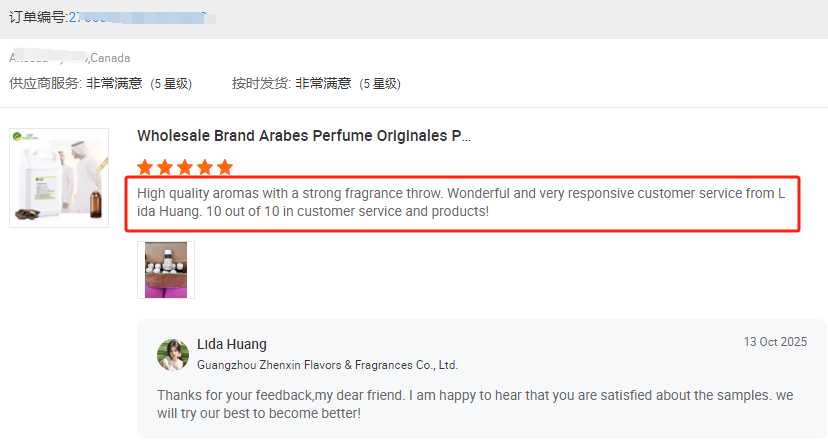Click the first orange rating star
The height and width of the screenshot is (442, 828).
pyautogui.click(x=146, y=167)
